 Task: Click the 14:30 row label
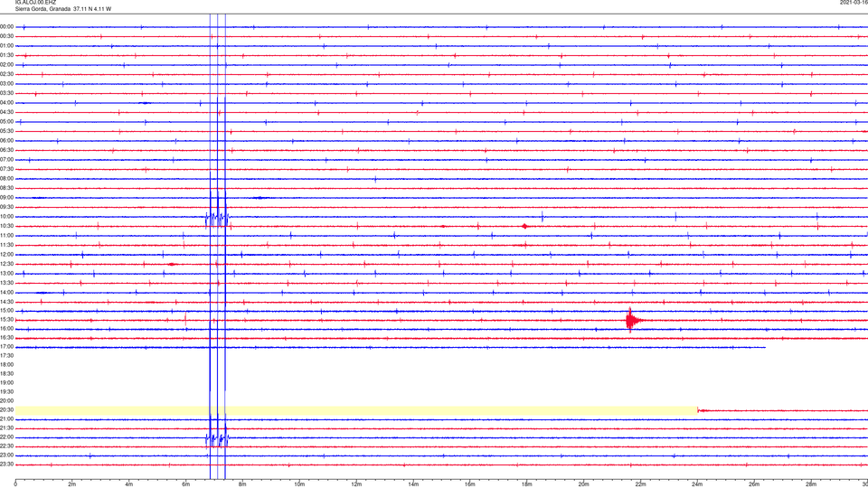(6, 302)
